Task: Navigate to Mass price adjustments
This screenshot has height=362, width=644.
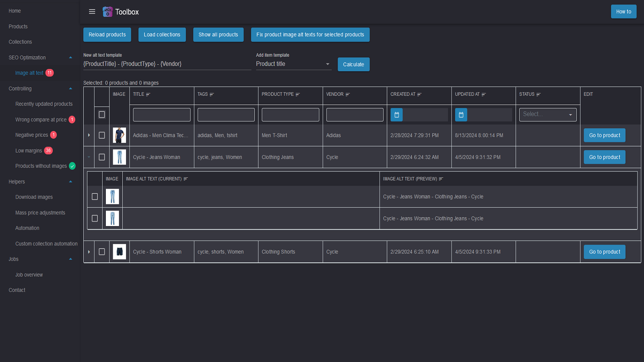Action: tap(40, 213)
